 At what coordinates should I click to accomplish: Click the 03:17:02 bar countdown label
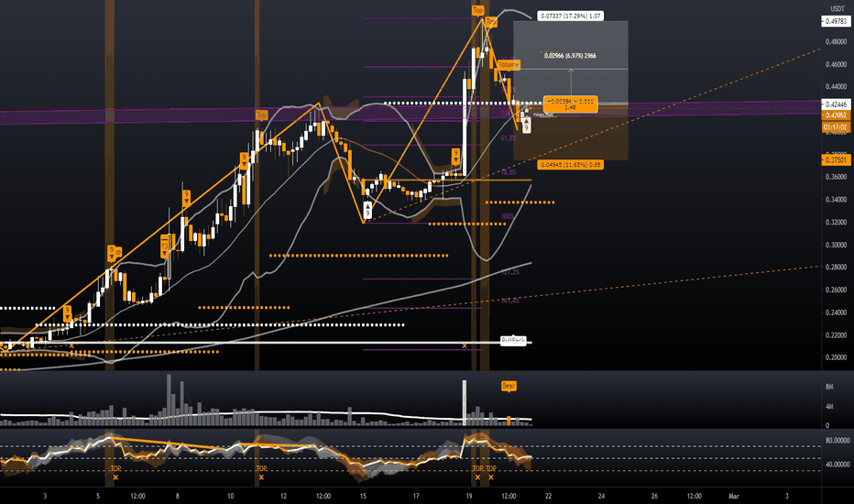[x=836, y=127]
